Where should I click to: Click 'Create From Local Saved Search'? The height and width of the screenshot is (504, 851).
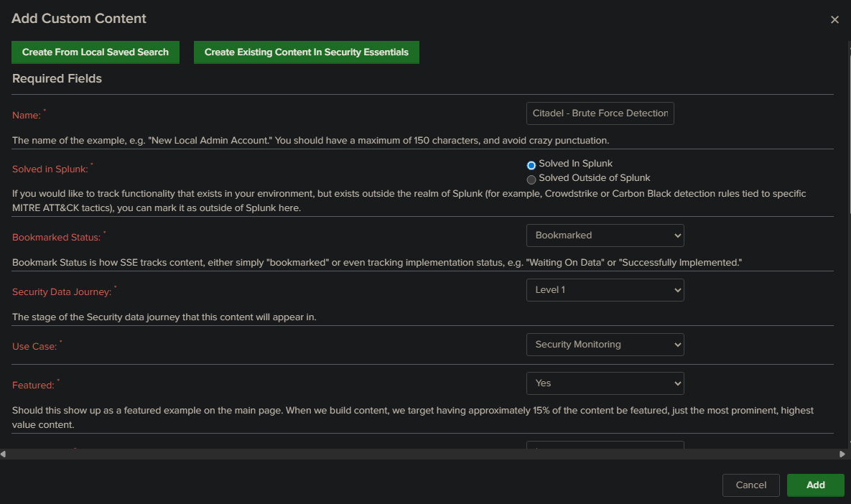tap(95, 52)
